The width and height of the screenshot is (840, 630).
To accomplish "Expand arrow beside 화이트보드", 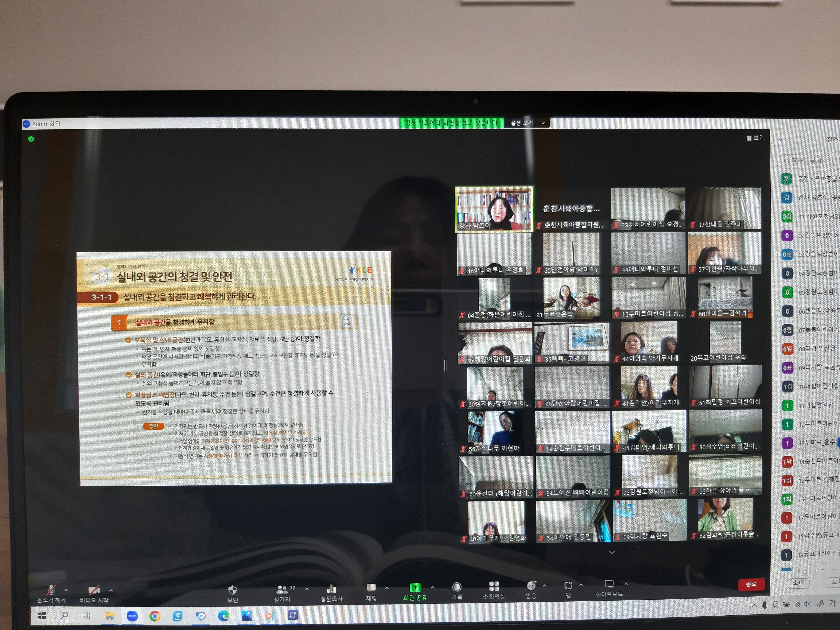I will point(626,584).
